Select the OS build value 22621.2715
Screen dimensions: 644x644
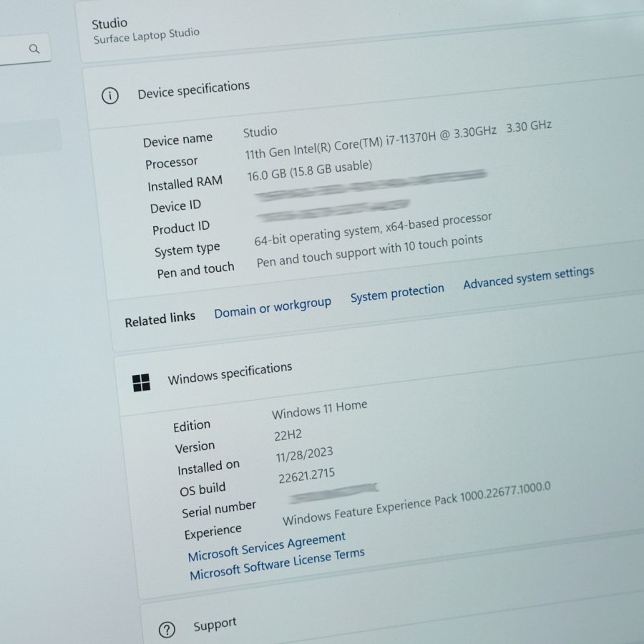click(306, 476)
